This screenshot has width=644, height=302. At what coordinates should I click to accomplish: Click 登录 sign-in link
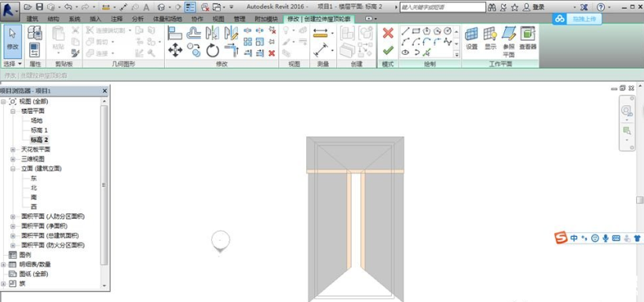pyautogui.click(x=539, y=7)
